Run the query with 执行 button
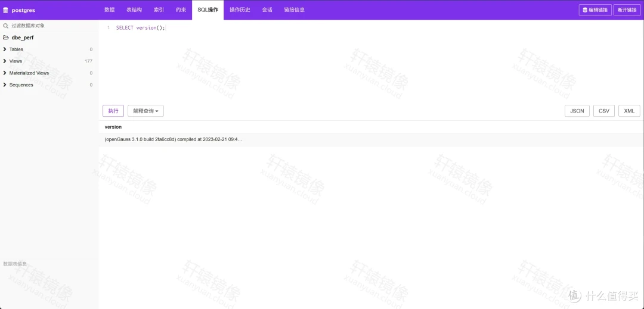The height and width of the screenshot is (309, 644). 113,111
